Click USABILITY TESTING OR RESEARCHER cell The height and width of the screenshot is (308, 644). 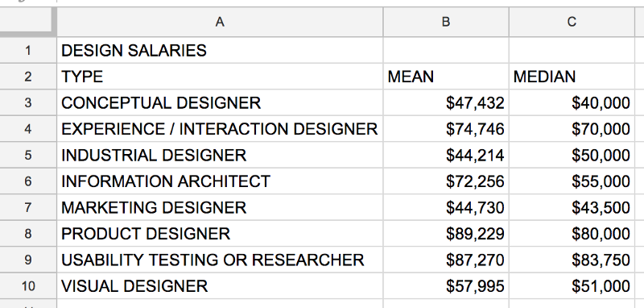pyautogui.click(x=220, y=260)
